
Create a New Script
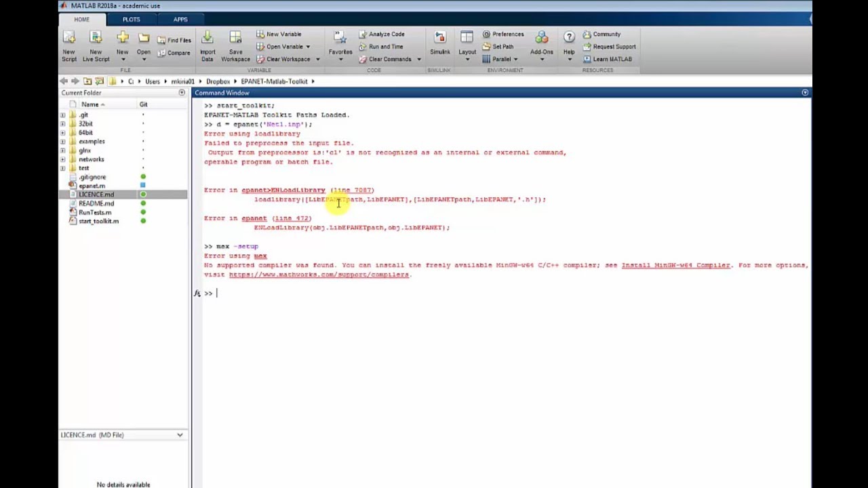(69, 45)
